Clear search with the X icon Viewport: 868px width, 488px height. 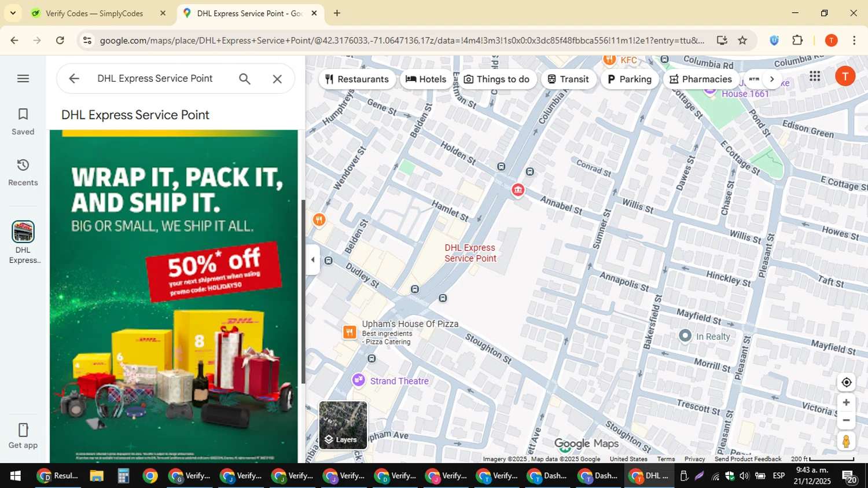pyautogui.click(x=277, y=79)
